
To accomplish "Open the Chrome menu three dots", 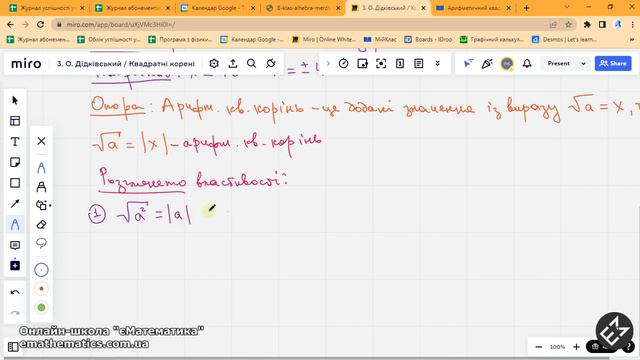I will click(632, 24).
